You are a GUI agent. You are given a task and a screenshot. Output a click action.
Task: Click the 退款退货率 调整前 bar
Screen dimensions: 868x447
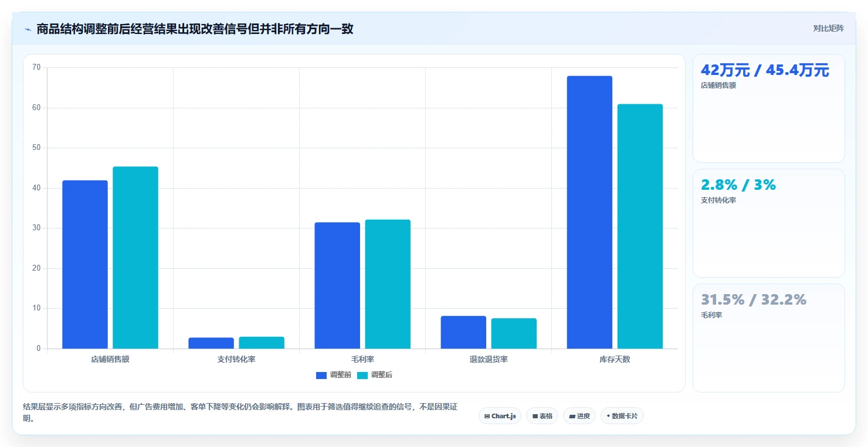(x=463, y=332)
